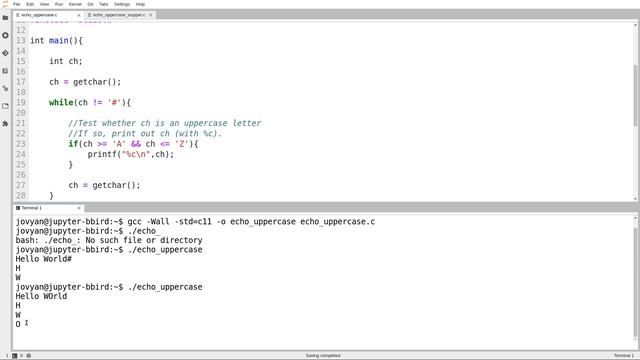Open the Help menu
The image size is (640, 360).
[x=140, y=4]
